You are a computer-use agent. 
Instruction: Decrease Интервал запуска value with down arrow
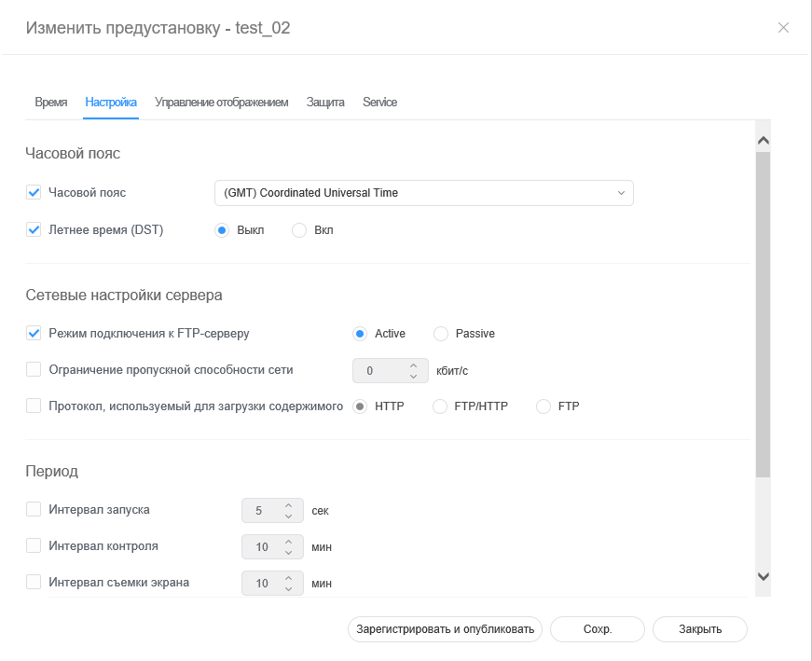tap(289, 516)
